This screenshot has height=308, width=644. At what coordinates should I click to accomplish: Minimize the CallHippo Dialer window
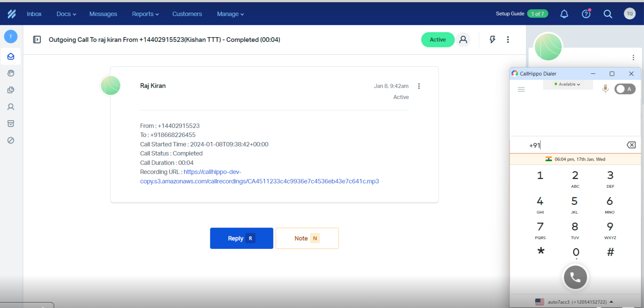point(593,74)
